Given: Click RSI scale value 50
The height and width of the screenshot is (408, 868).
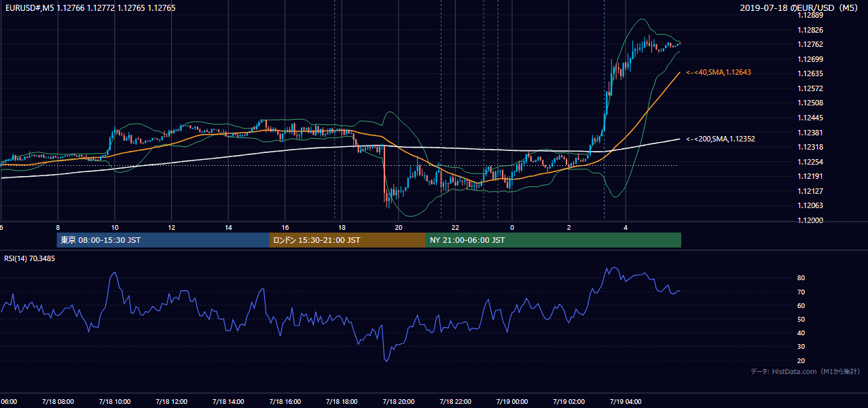Looking at the screenshot, I should pyautogui.click(x=801, y=319).
